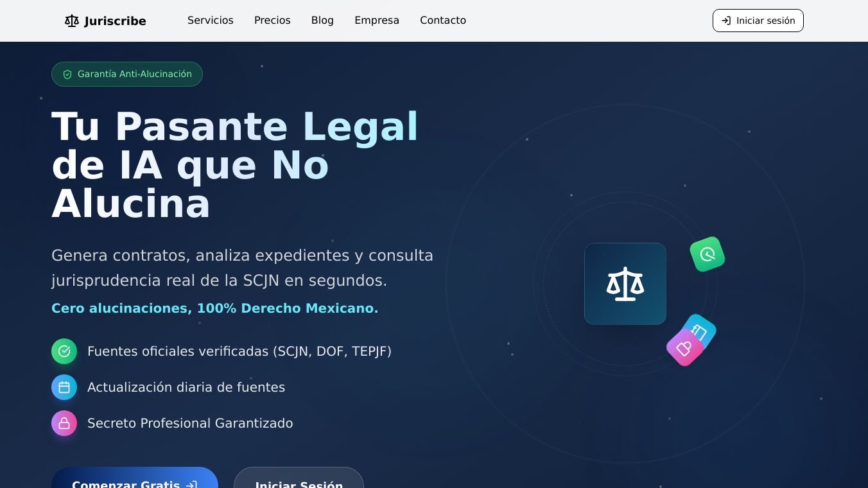The height and width of the screenshot is (488, 868).
Task: Click the Garantía Anti-Alucinación badge
Action: 127,74
